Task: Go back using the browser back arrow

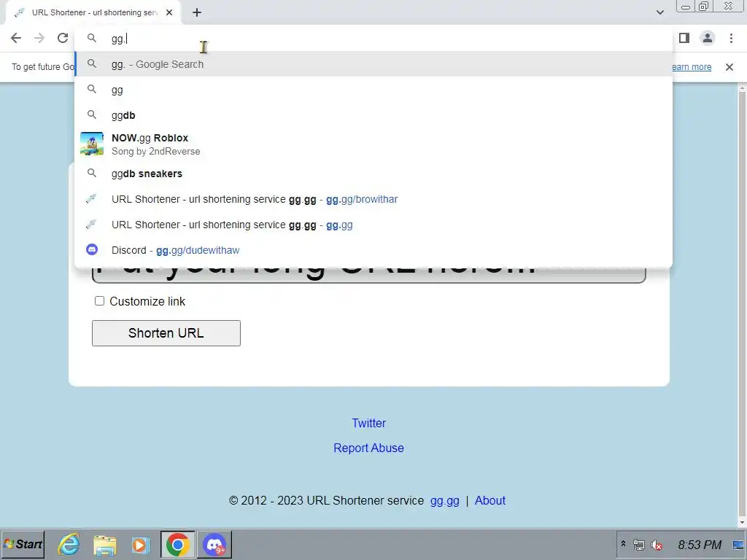Action: pyautogui.click(x=16, y=38)
